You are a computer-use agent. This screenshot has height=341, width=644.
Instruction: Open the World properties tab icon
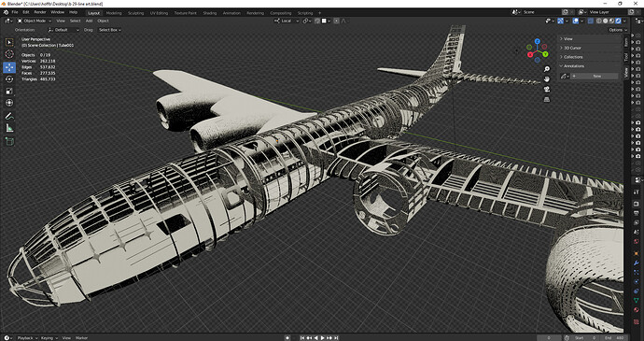[x=637, y=241]
